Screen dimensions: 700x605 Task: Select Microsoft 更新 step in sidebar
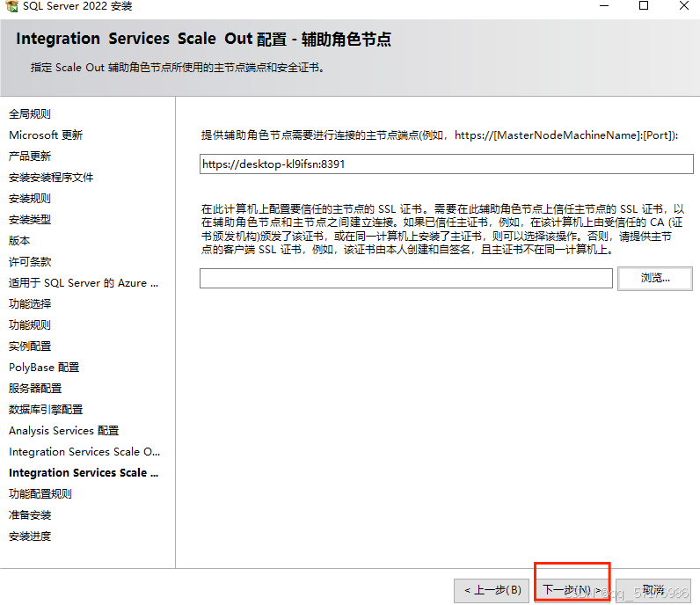(46, 135)
